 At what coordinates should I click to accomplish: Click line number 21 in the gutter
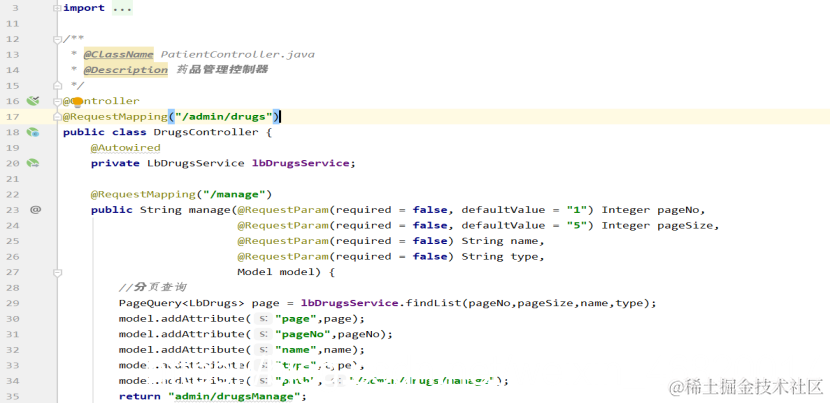tap(12, 179)
